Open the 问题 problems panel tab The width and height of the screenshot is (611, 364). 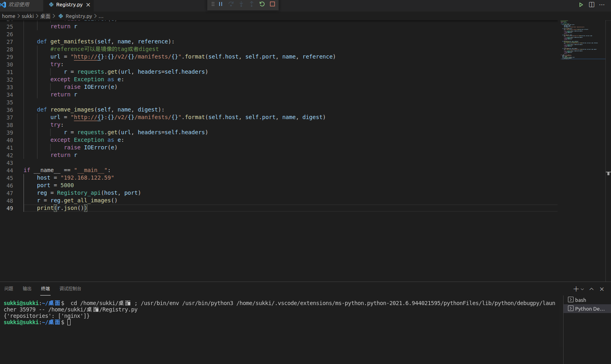coord(9,289)
